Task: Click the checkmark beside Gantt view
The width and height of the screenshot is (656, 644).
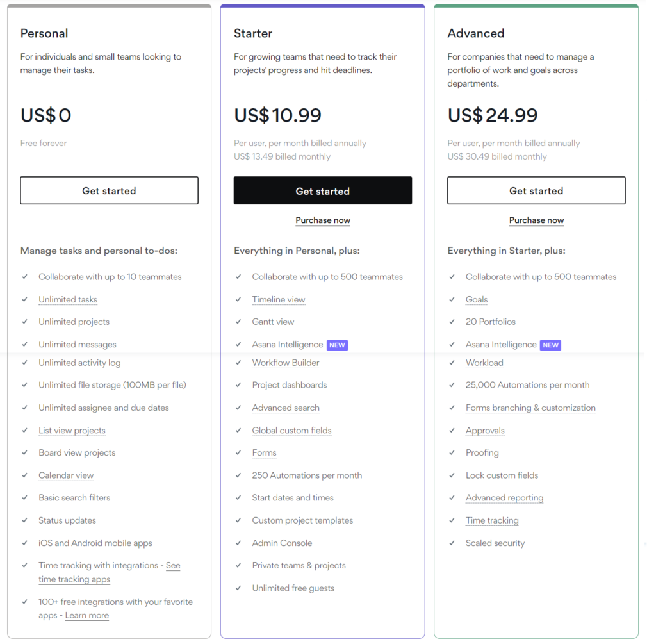Action: (238, 322)
